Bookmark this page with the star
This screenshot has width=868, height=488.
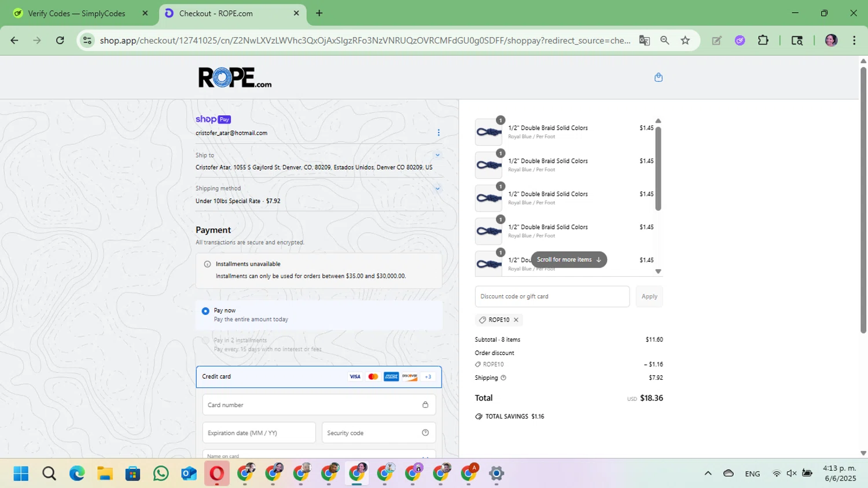coord(685,40)
